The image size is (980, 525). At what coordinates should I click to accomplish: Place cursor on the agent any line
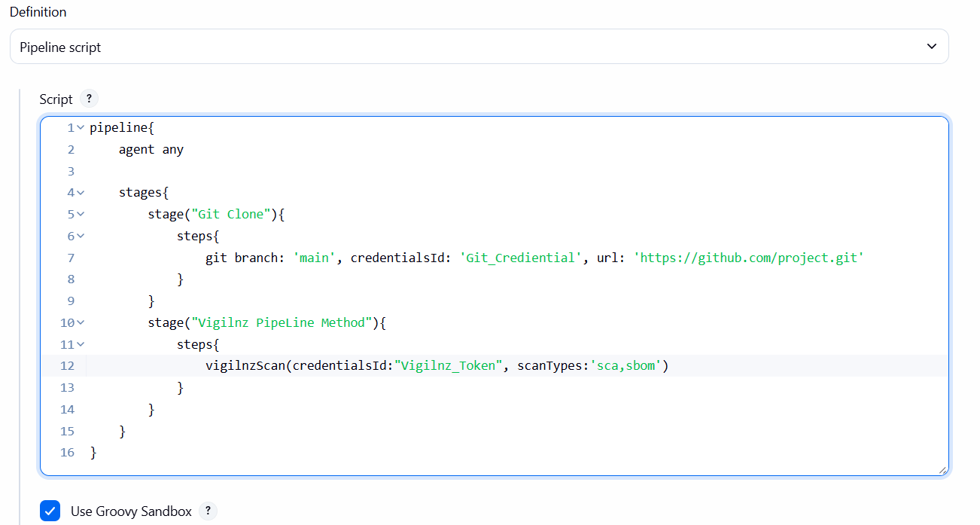(151, 148)
